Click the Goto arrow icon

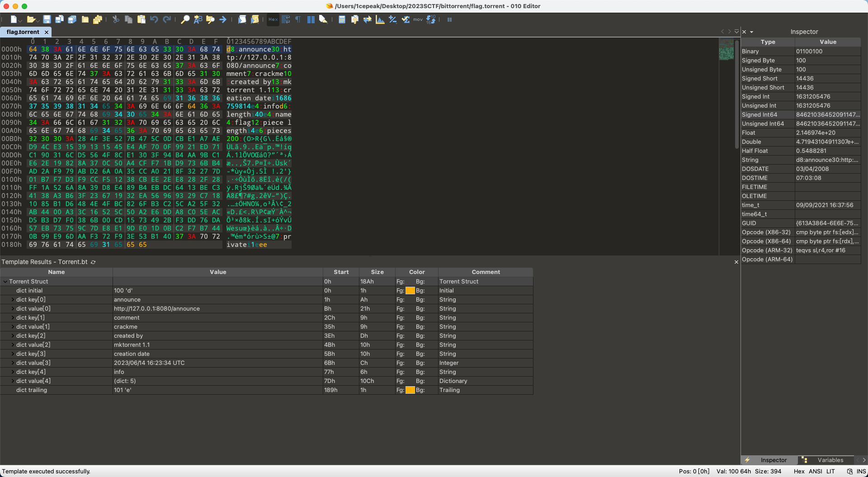[223, 19]
